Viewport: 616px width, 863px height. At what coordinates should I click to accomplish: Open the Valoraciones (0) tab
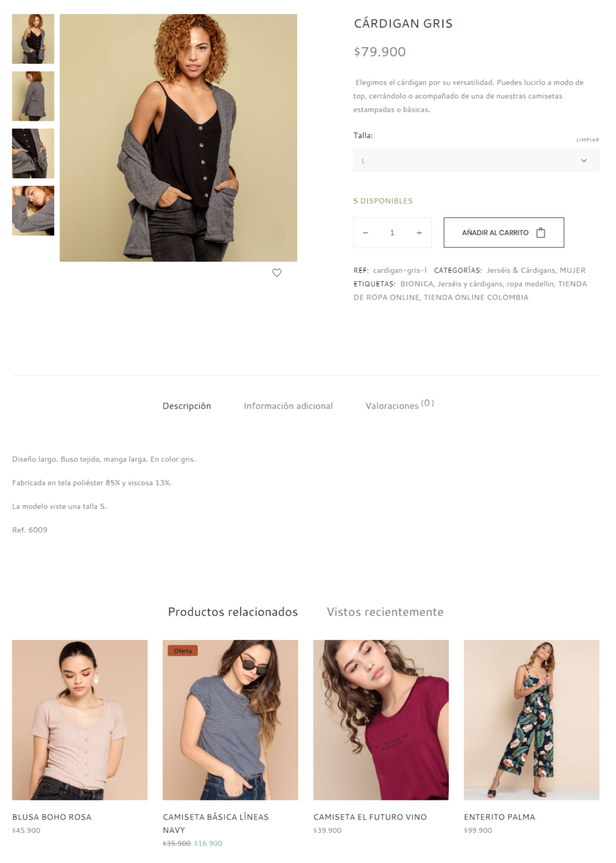[399, 405]
